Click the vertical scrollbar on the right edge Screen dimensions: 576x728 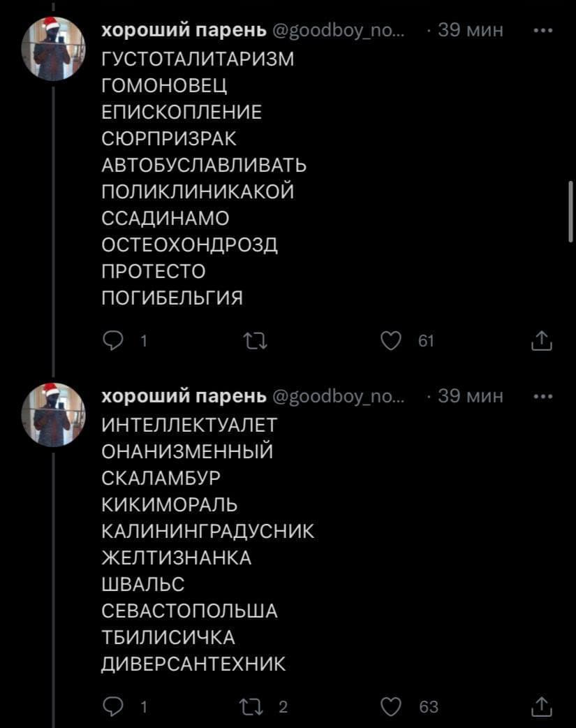pos(571,211)
